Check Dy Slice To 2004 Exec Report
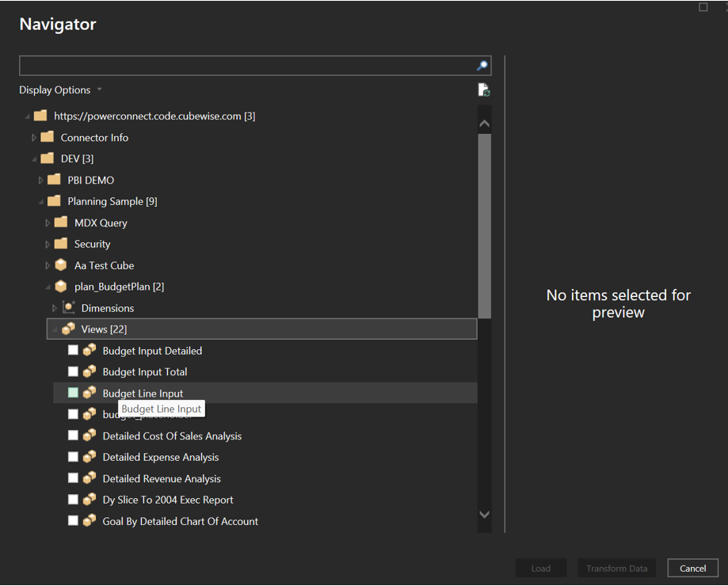The height and width of the screenshot is (586, 728). [x=73, y=500]
